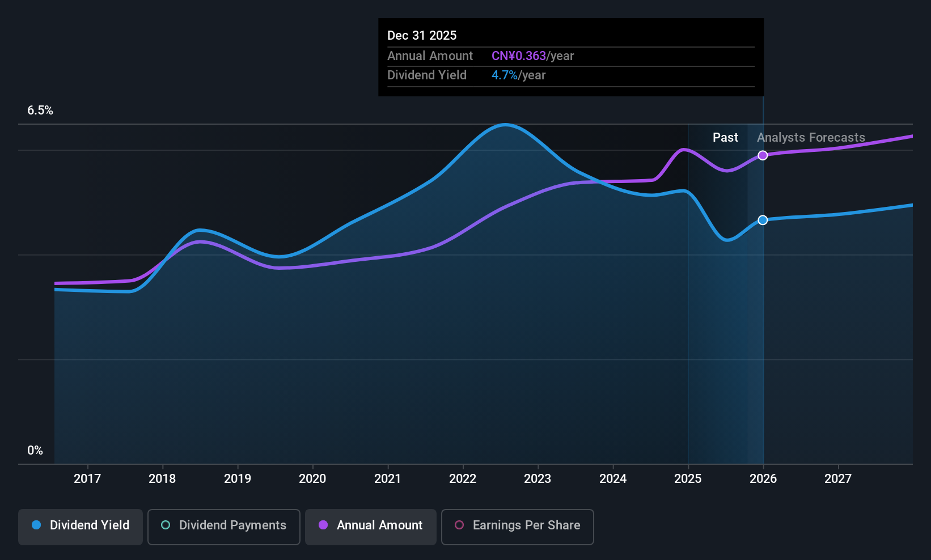Image resolution: width=931 pixels, height=560 pixels.
Task: Click the 2017 x-axis label
Action: pos(87,479)
